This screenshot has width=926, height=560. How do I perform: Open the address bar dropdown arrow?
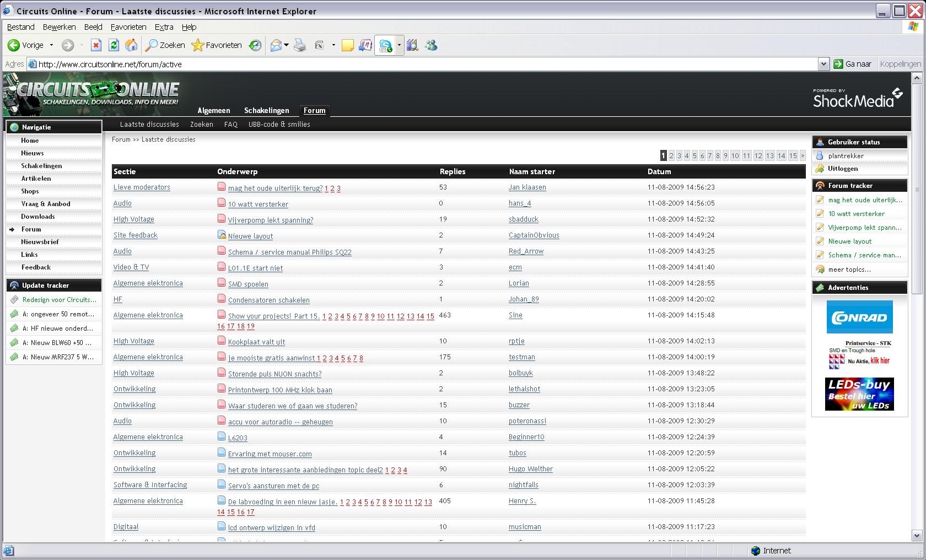823,64
